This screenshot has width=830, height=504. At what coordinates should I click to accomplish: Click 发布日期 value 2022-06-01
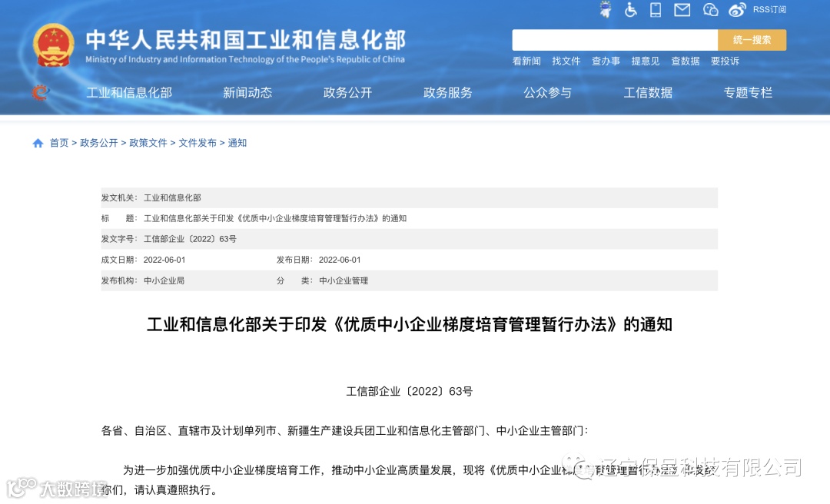click(x=340, y=260)
